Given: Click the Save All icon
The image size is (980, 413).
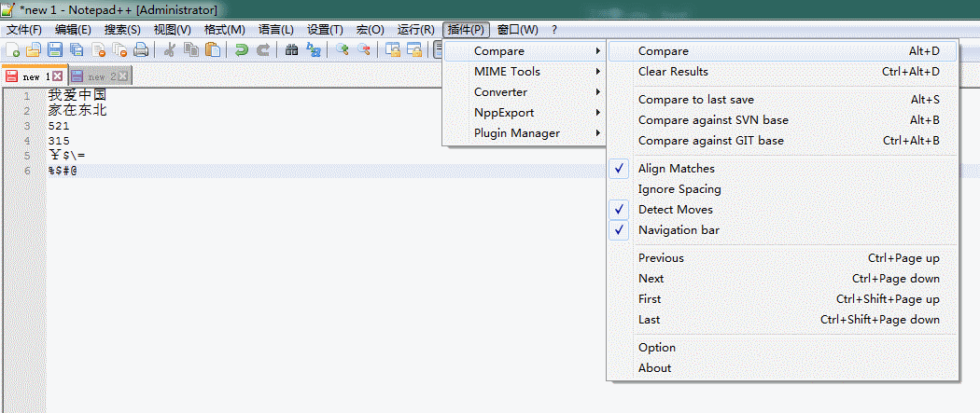Looking at the screenshot, I should (x=77, y=50).
